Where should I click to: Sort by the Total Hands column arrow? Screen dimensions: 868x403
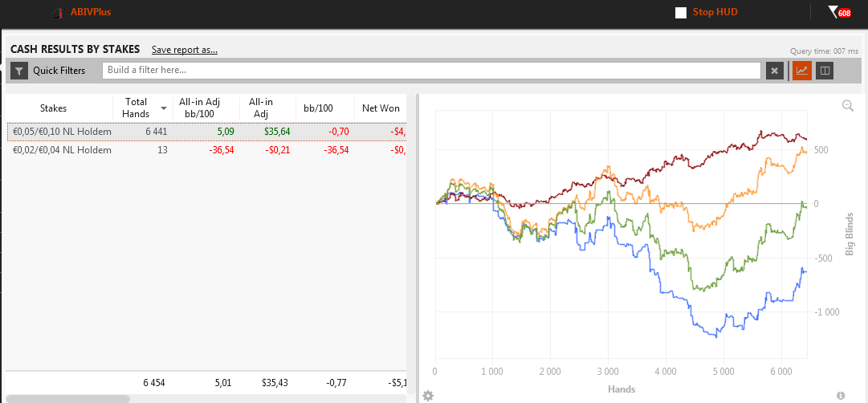(164, 108)
